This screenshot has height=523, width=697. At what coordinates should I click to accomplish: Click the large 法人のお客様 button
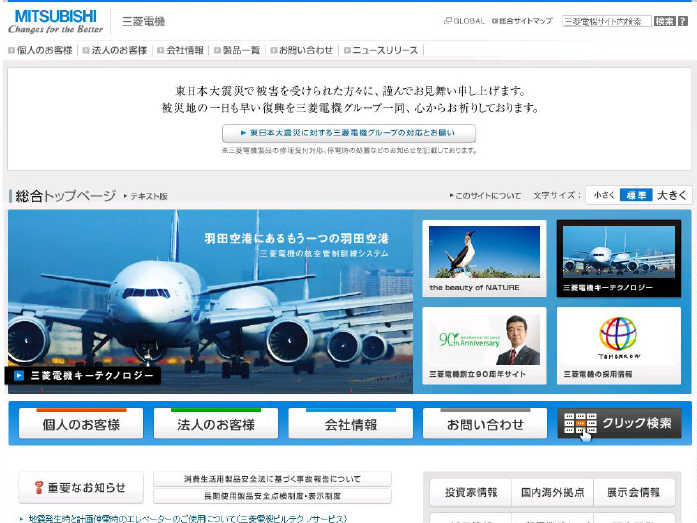click(x=216, y=423)
